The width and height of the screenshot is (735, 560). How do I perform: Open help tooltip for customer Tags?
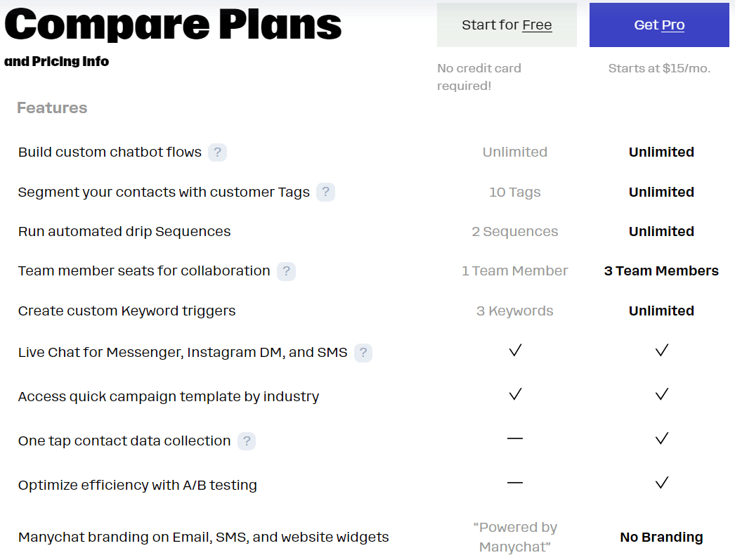tap(326, 192)
